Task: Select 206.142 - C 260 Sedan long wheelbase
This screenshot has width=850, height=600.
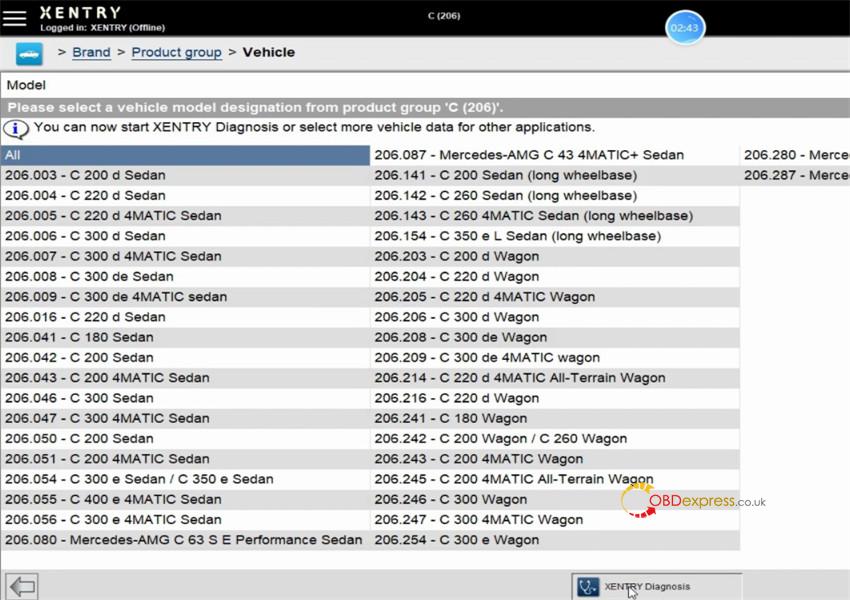Action: (x=555, y=196)
